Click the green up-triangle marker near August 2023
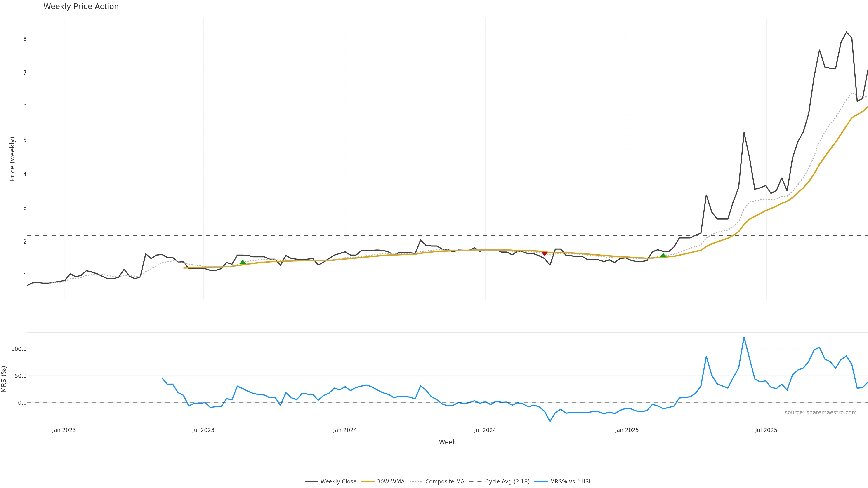The image size is (868, 488). pos(243,262)
